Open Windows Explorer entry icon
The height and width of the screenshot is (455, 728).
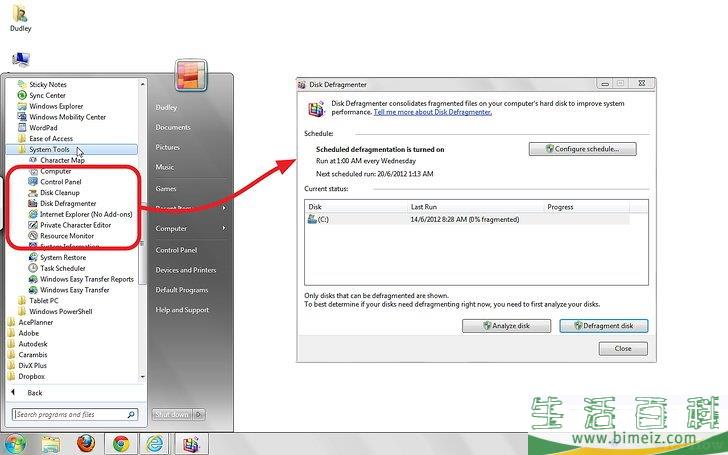point(21,106)
